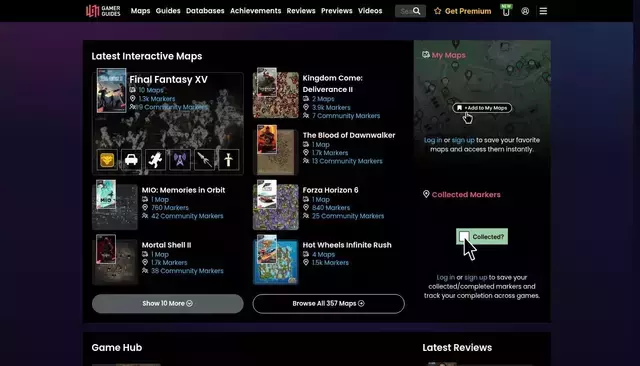
Task: Select the running figure marker icon
Action: pos(156,160)
